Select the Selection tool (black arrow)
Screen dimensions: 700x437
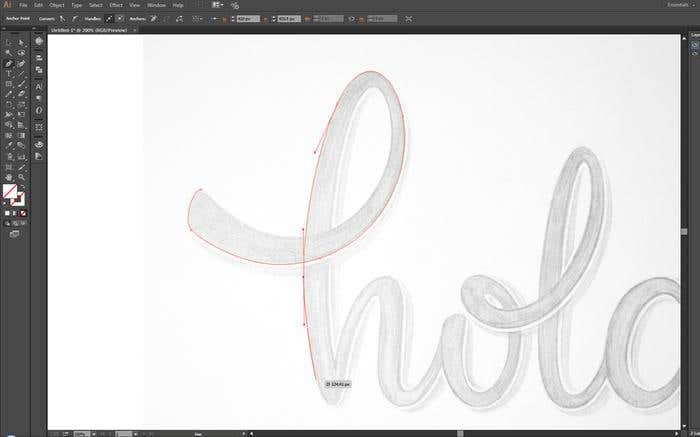8,43
